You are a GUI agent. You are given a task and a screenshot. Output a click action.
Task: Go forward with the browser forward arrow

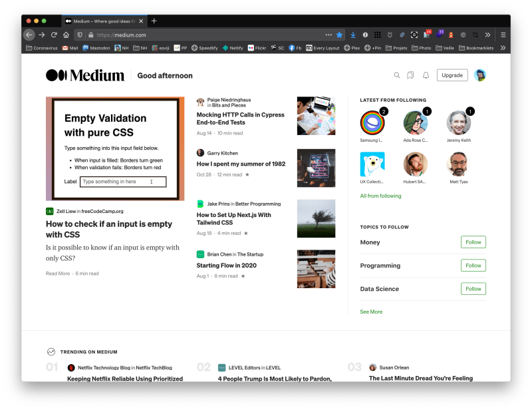coord(42,35)
